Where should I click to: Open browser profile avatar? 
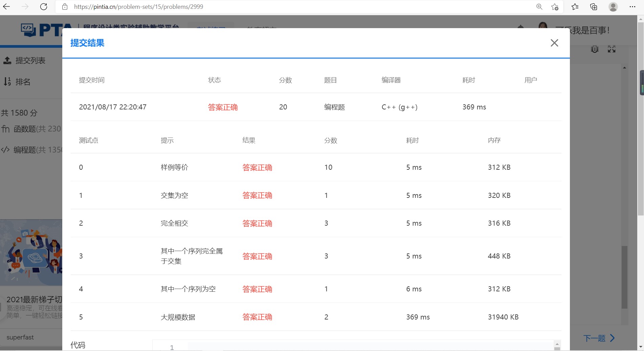click(613, 7)
